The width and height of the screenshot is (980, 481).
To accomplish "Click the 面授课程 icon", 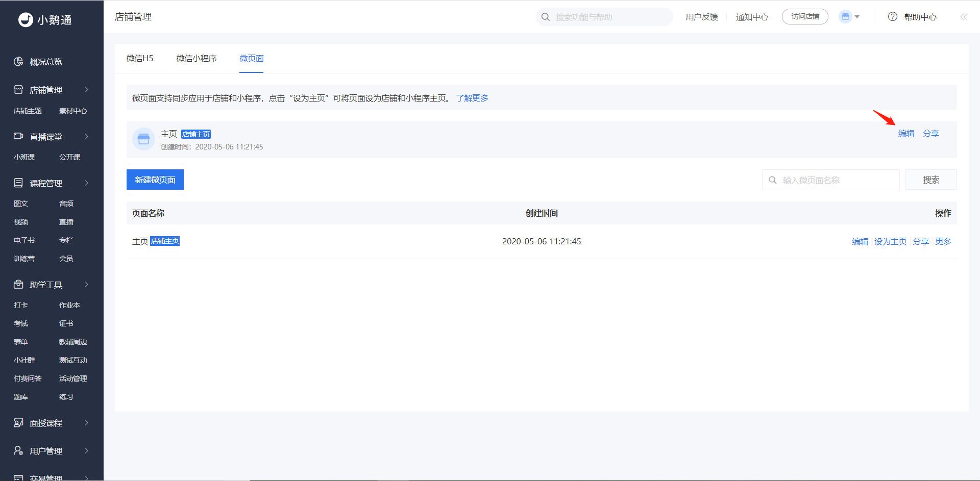I will [x=18, y=422].
